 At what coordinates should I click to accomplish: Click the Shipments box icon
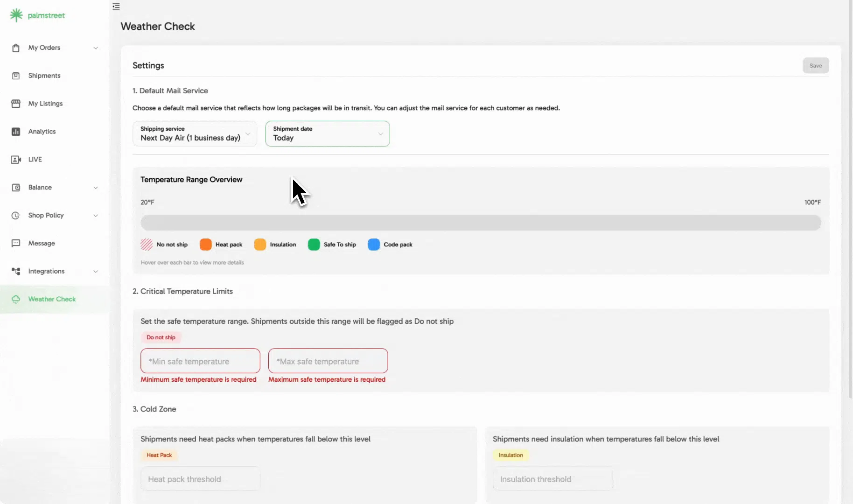pos(16,76)
